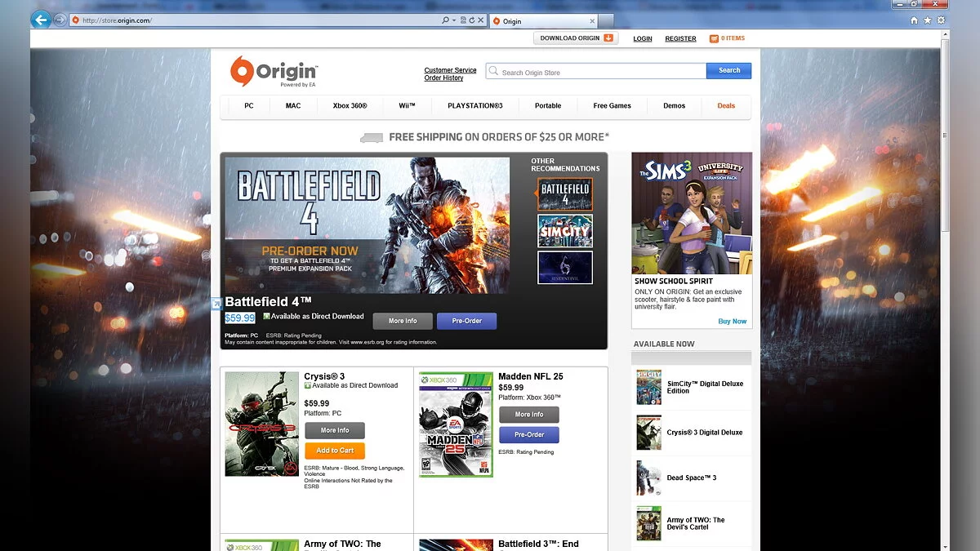Open the Deals menu item
Image resolution: width=980 pixels, height=551 pixels.
(726, 106)
